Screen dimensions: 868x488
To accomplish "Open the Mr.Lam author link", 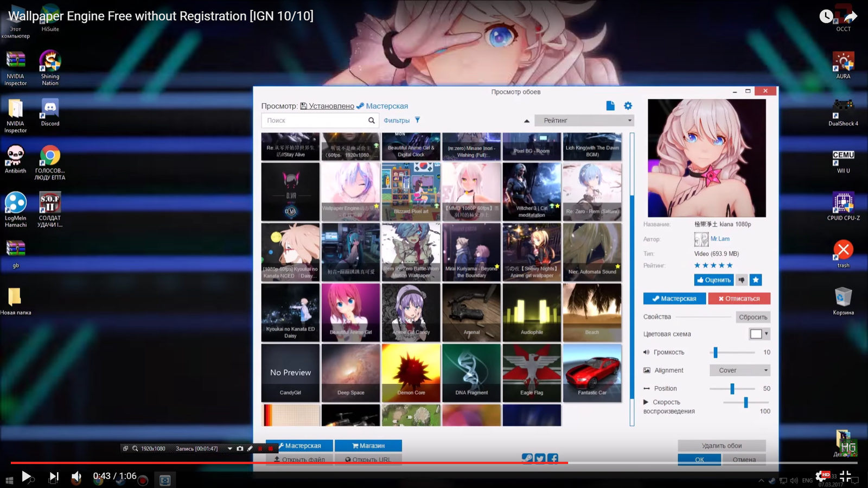I will pos(720,239).
